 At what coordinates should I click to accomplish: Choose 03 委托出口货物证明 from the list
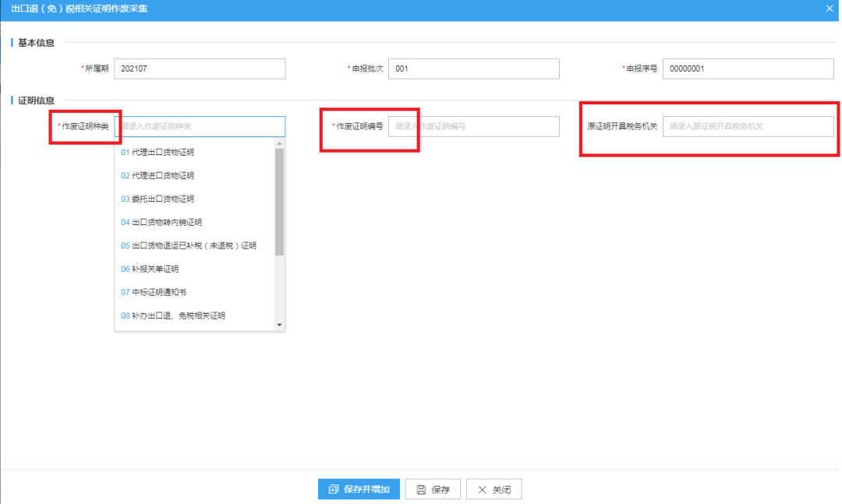click(x=194, y=199)
